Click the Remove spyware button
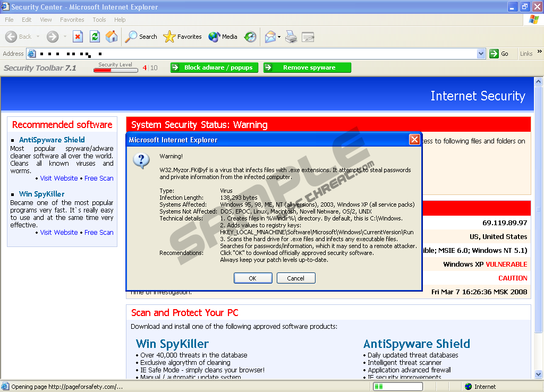The width and height of the screenshot is (544, 392). (308, 67)
